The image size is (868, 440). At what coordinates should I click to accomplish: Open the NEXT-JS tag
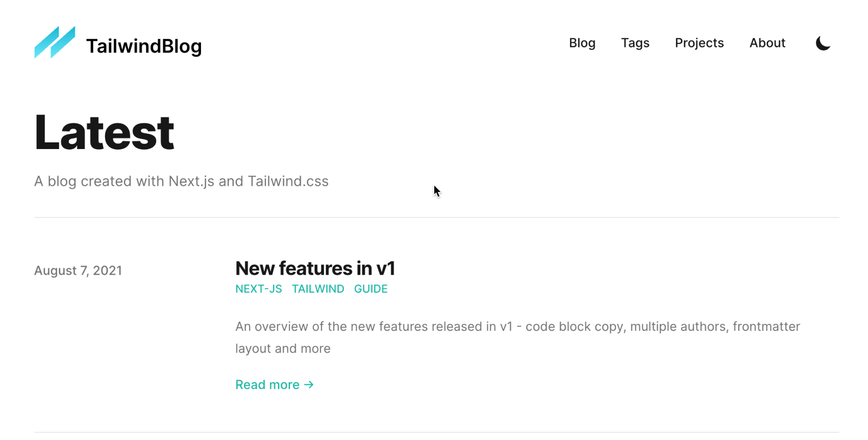(259, 288)
